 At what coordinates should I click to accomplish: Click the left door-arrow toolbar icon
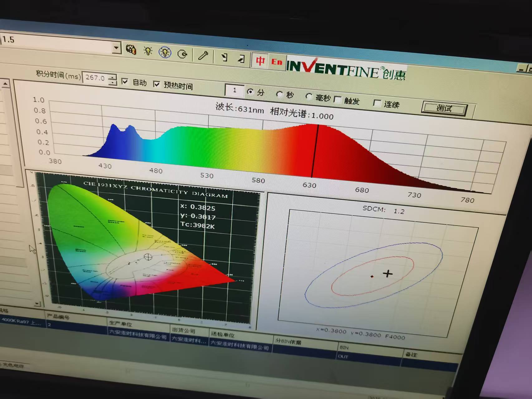point(224,57)
